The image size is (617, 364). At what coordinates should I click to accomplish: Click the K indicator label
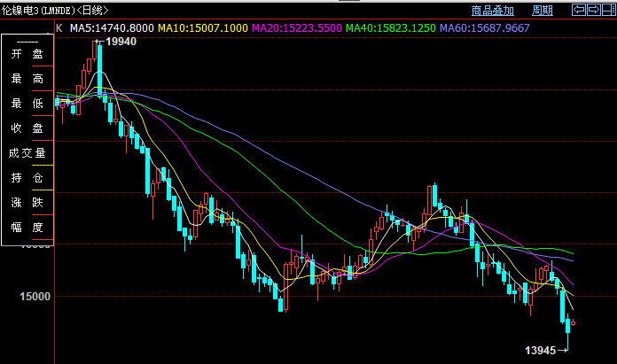pyautogui.click(x=59, y=28)
